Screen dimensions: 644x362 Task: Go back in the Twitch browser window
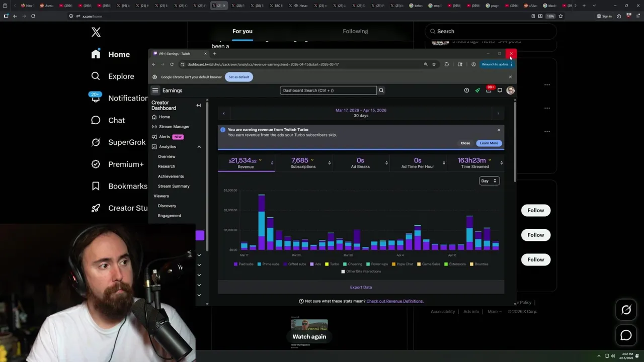[154, 64]
